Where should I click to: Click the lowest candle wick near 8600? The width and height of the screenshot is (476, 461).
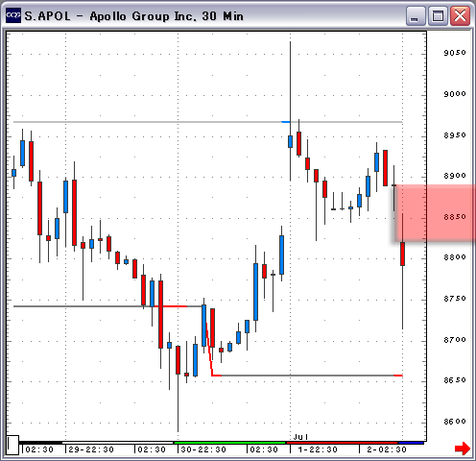pyautogui.click(x=178, y=403)
